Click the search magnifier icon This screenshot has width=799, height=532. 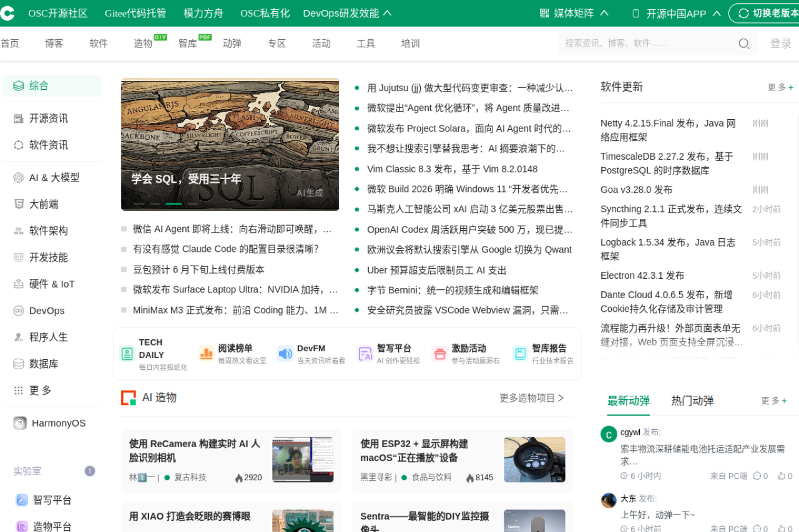[x=744, y=44]
